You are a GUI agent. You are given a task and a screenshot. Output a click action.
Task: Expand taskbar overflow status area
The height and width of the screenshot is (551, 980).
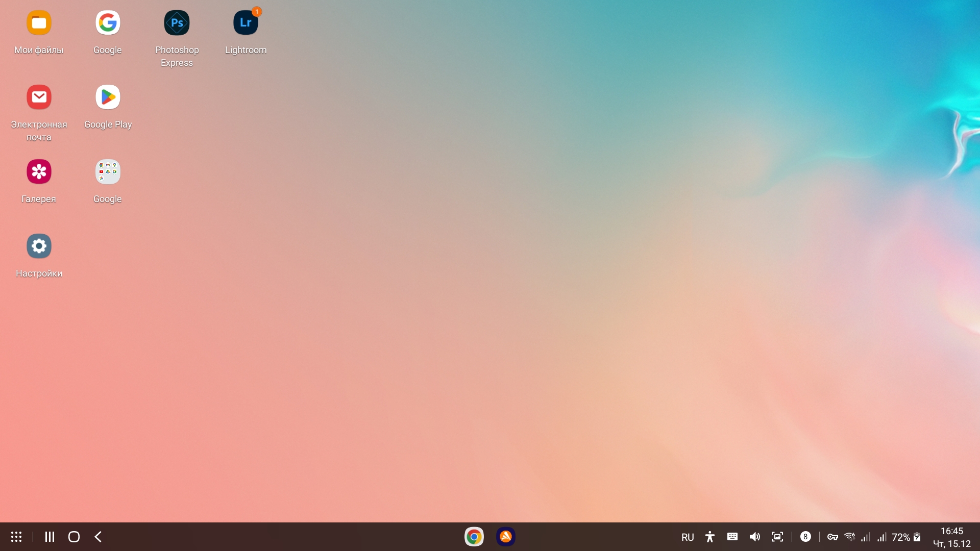804,536
